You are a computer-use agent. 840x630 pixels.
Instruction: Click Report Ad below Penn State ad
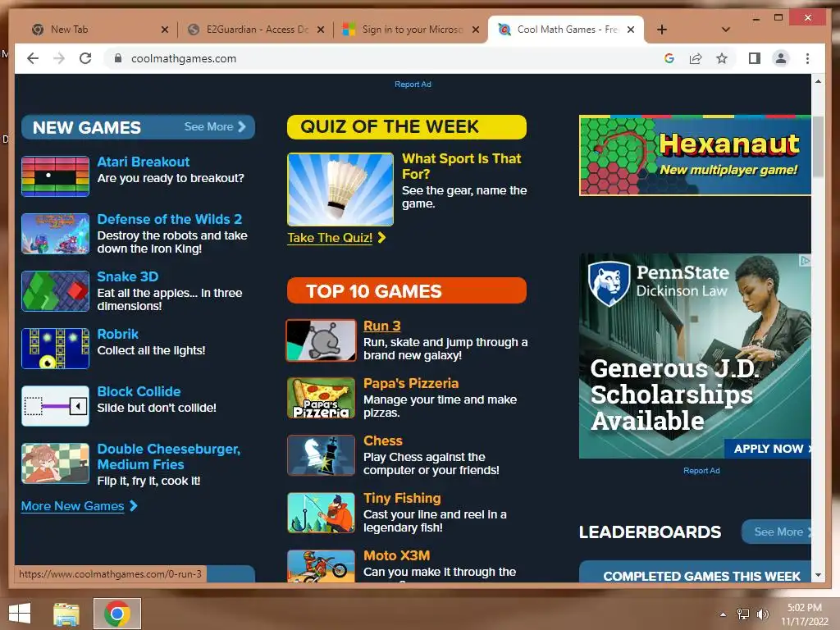click(701, 470)
